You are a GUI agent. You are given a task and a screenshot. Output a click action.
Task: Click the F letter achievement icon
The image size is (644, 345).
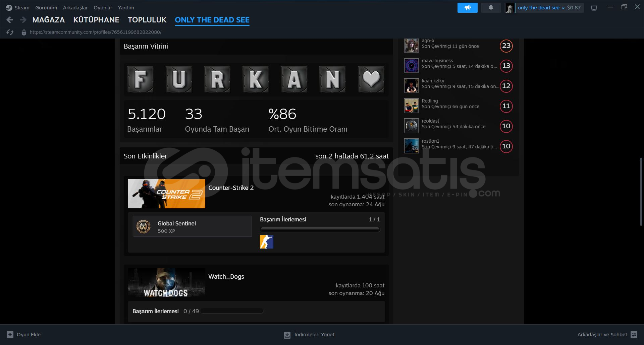(140, 79)
